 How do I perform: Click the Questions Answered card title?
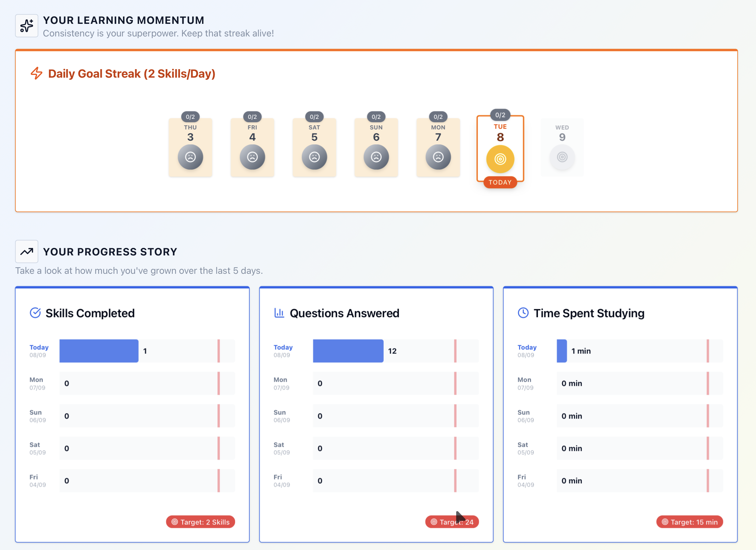[344, 313]
